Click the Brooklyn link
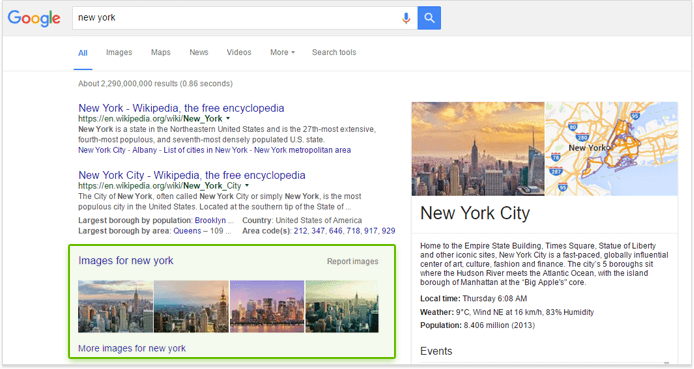Viewport: 694px width, 369px height. coord(210,220)
